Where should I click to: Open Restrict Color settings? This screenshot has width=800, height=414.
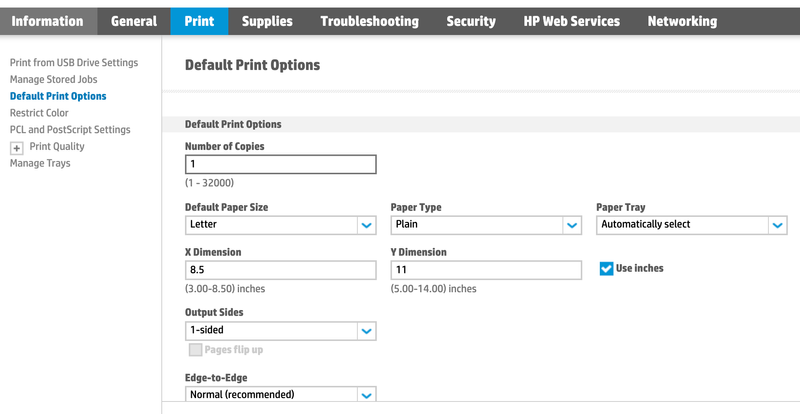[x=39, y=113]
